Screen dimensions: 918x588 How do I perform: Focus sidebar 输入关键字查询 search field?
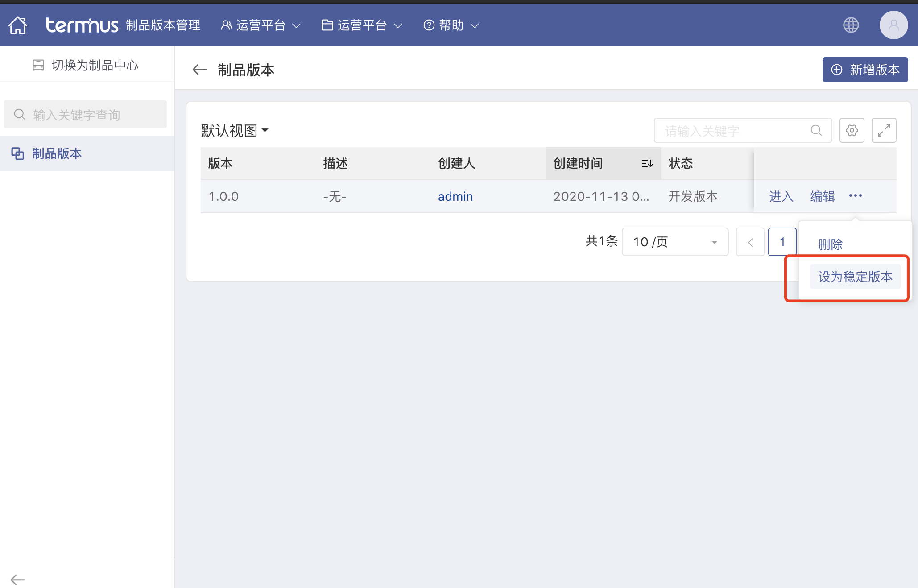coord(85,115)
